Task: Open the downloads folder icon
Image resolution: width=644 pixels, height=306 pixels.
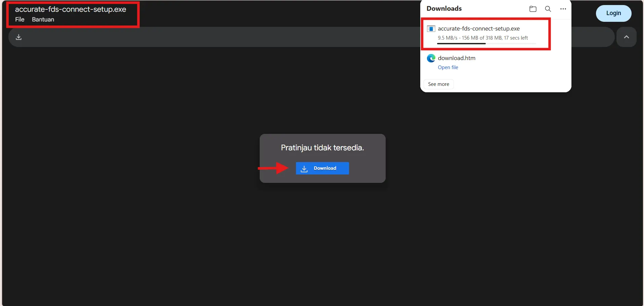Action: click(533, 9)
